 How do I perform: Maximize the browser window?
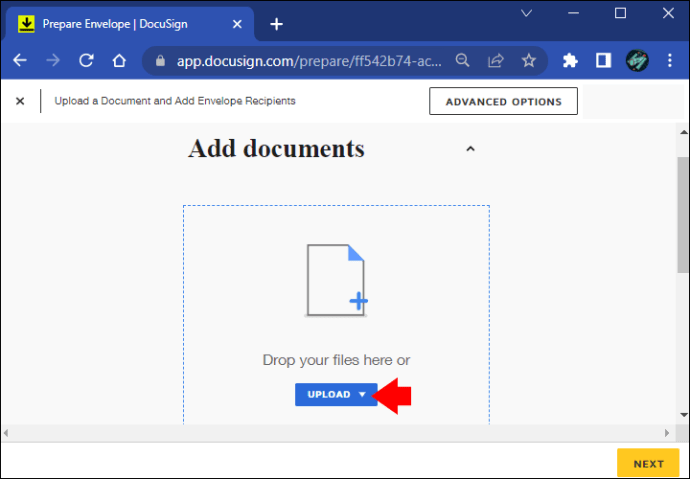[x=620, y=13]
